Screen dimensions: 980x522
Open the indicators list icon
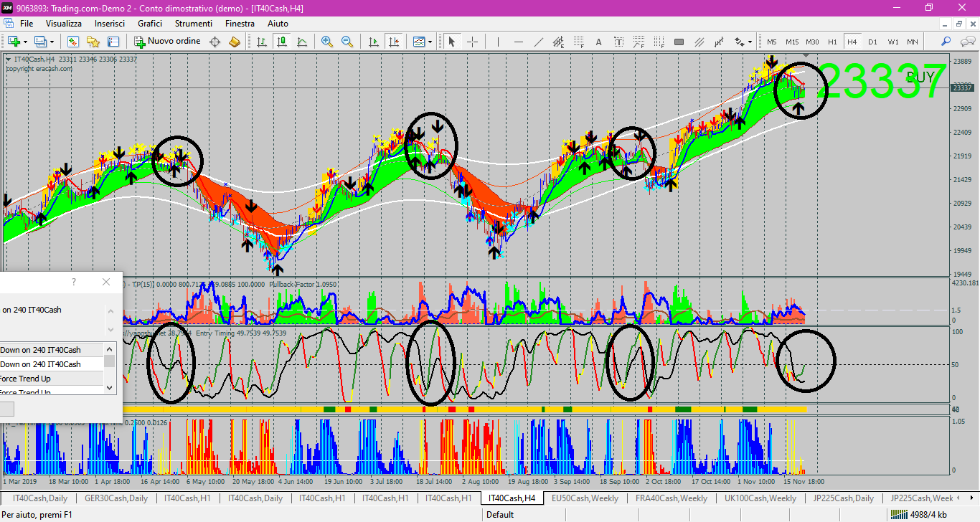[x=418, y=42]
